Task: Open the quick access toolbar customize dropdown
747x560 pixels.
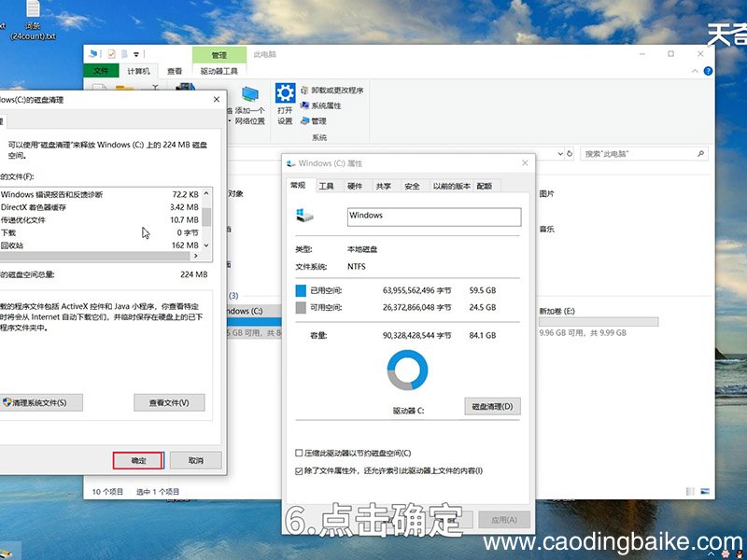Action: (136, 54)
